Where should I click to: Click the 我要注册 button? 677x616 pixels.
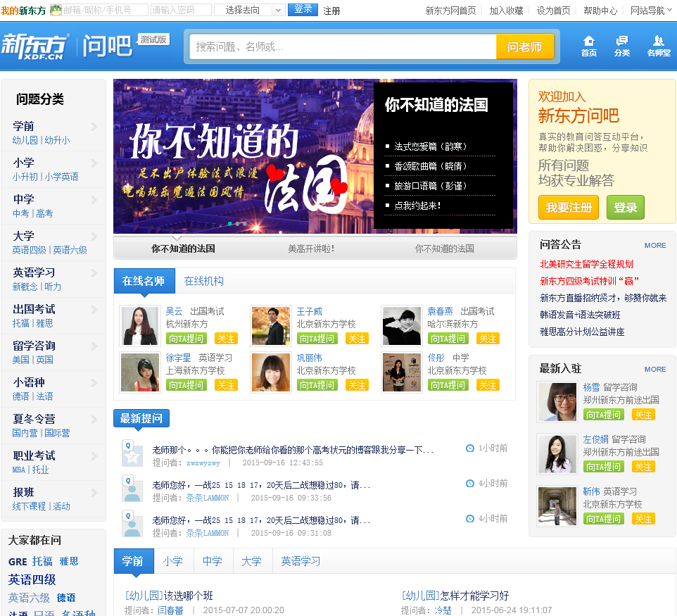pyautogui.click(x=568, y=208)
